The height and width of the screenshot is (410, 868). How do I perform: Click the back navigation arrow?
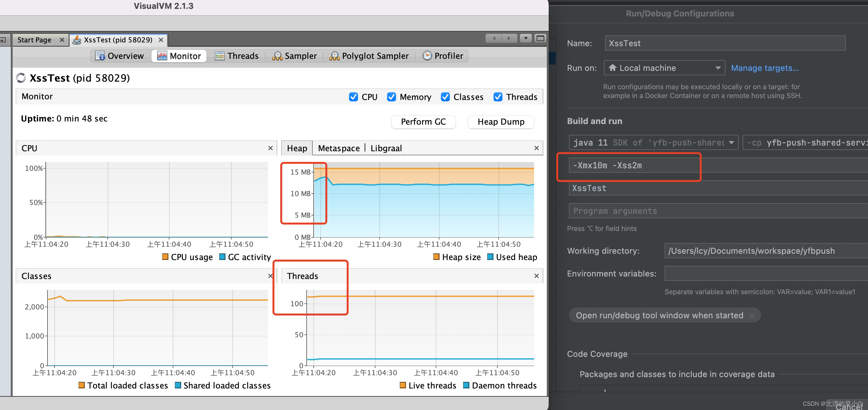coord(493,38)
